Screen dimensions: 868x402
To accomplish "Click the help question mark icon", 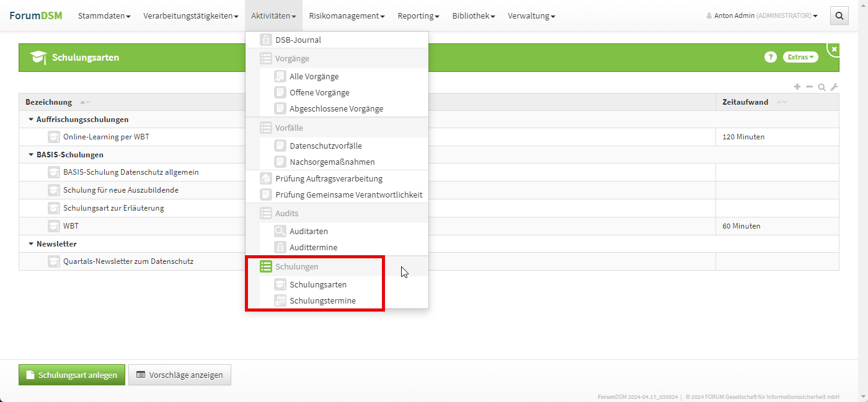I will [x=770, y=57].
